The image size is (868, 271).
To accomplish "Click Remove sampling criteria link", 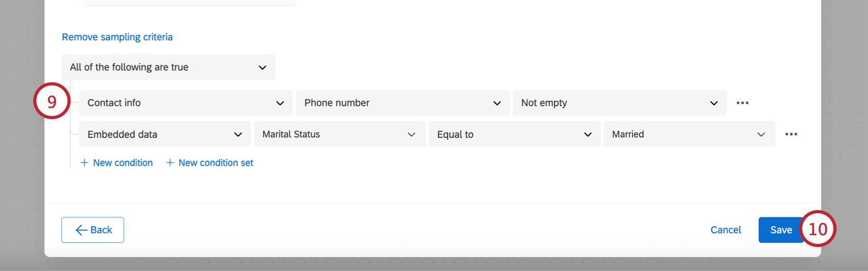I will pyautogui.click(x=117, y=37).
